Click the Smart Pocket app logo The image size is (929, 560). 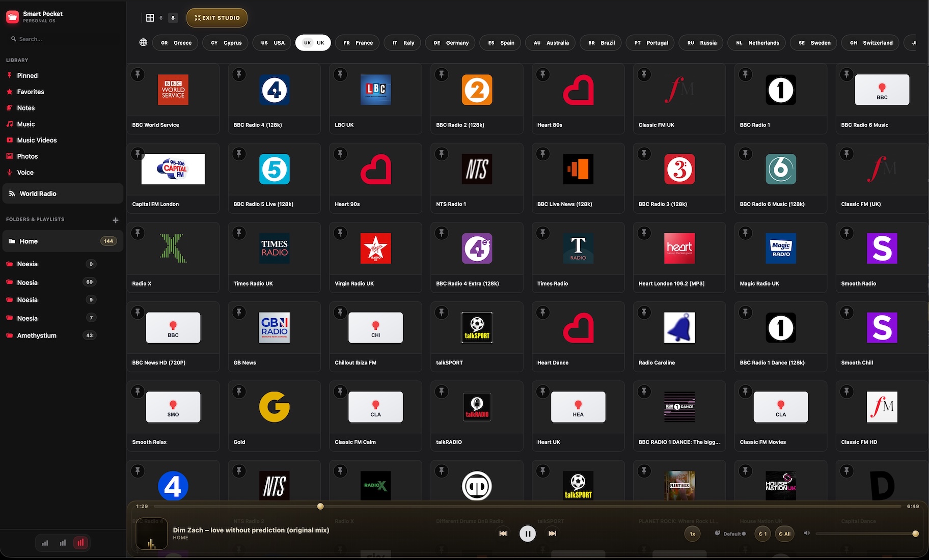pos(12,17)
